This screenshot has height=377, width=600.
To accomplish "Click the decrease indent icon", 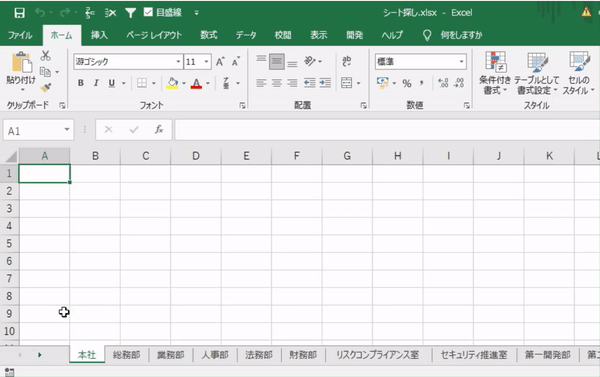I will [310, 83].
